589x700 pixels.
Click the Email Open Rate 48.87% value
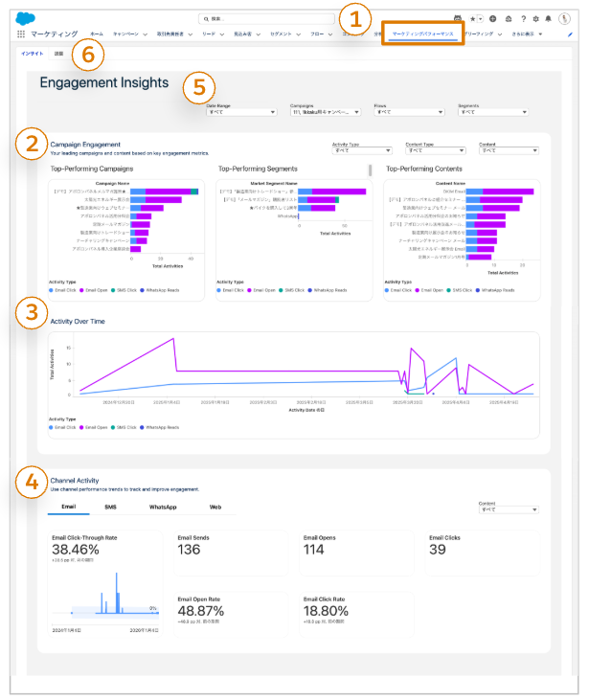point(201,611)
